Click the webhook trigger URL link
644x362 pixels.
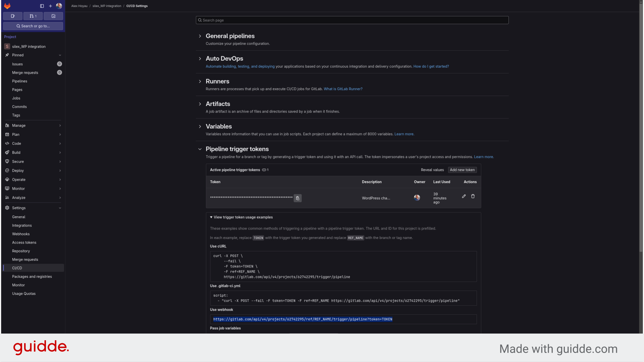(x=303, y=319)
